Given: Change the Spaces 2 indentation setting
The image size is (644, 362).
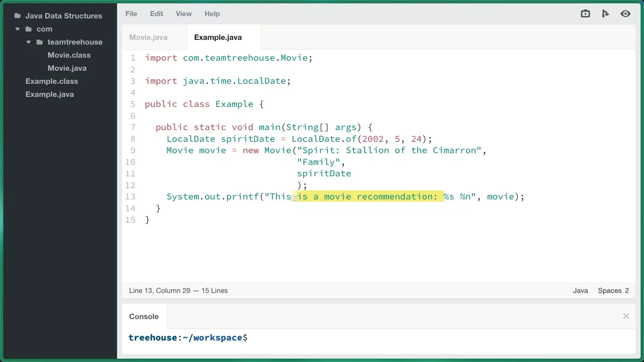Looking at the screenshot, I should coord(613,291).
